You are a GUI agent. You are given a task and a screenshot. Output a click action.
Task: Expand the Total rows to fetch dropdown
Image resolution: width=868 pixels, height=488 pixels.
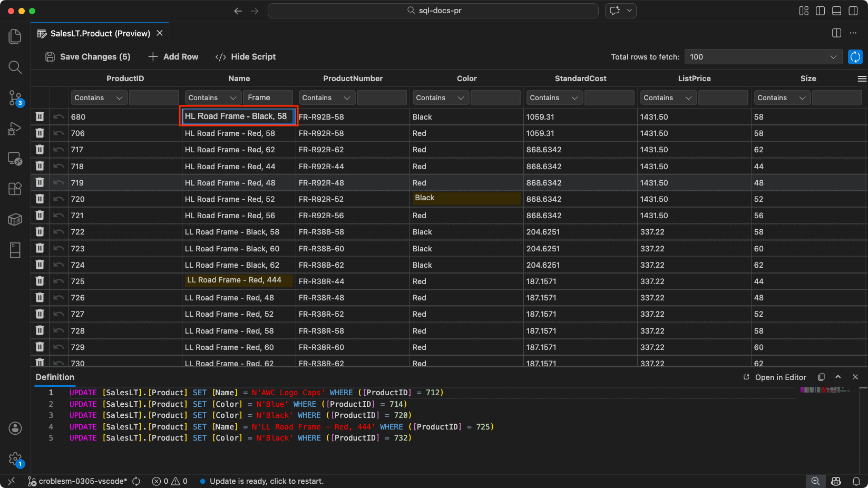833,57
